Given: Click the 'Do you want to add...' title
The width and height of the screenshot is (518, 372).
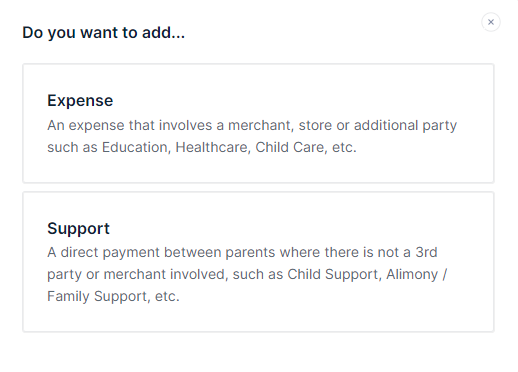Looking at the screenshot, I should [x=103, y=33].
